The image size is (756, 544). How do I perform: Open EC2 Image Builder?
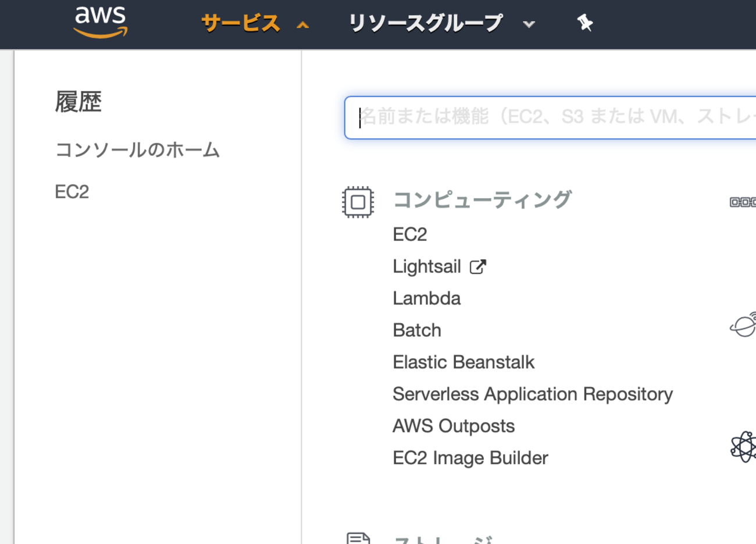[470, 458]
